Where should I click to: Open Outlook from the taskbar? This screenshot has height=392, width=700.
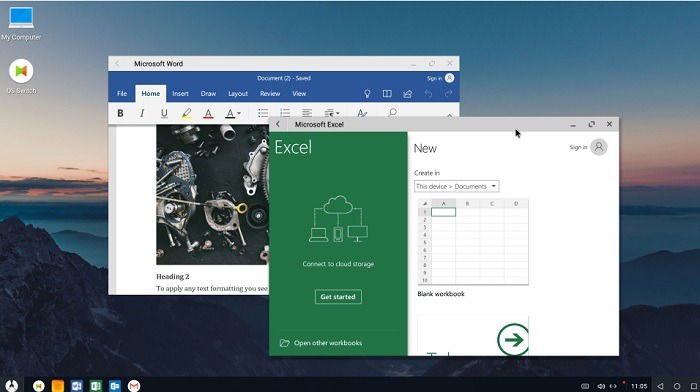click(x=115, y=386)
